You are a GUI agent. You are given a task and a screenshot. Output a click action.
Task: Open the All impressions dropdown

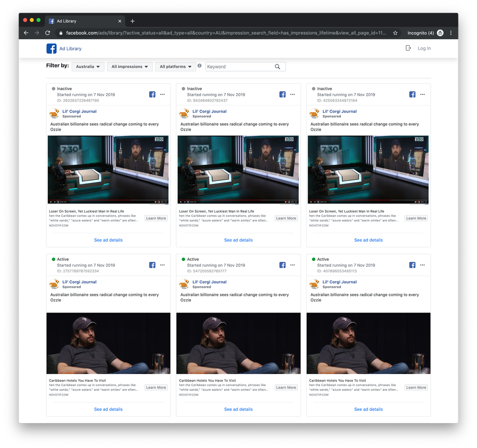(129, 67)
